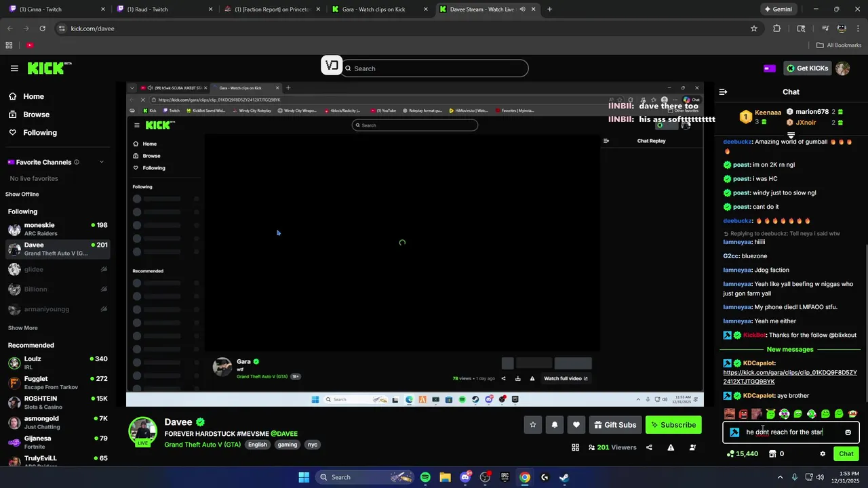Image resolution: width=868 pixels, height=488 pixels.
Task: Open KDCapalot's Gara clip link in chat
Action: [790, 377]
